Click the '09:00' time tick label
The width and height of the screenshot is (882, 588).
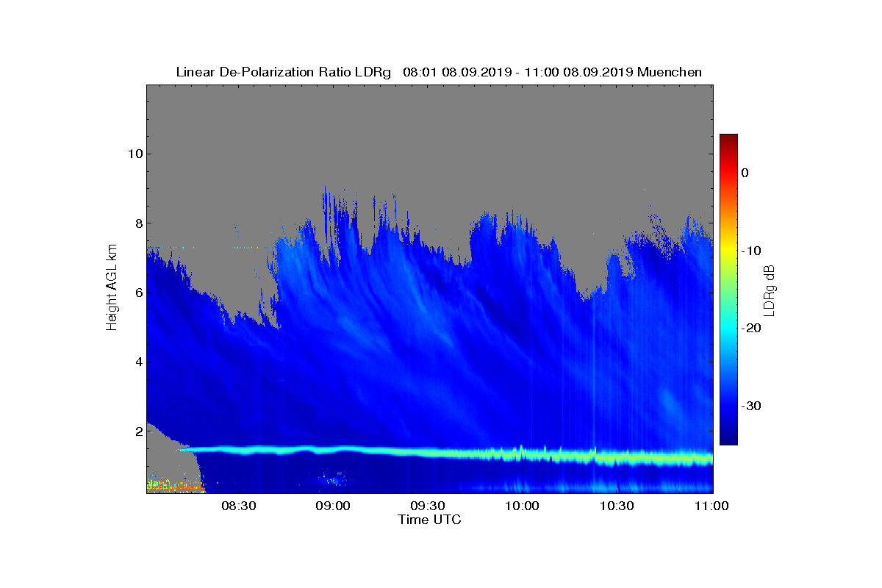332,506
